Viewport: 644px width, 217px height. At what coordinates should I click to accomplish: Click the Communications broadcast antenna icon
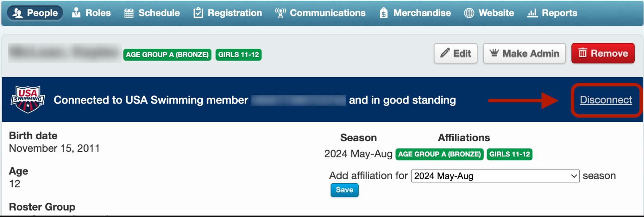click(x=280, y=13)
